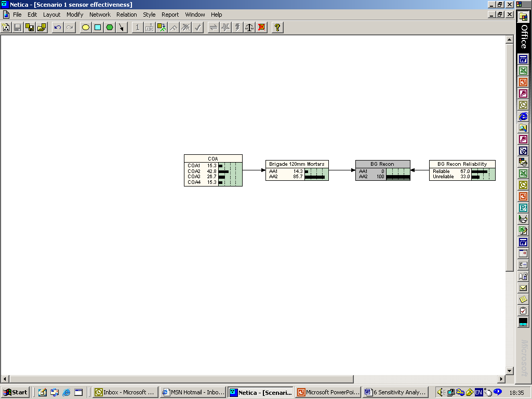Click the balance scales toolbar icon

249,28
